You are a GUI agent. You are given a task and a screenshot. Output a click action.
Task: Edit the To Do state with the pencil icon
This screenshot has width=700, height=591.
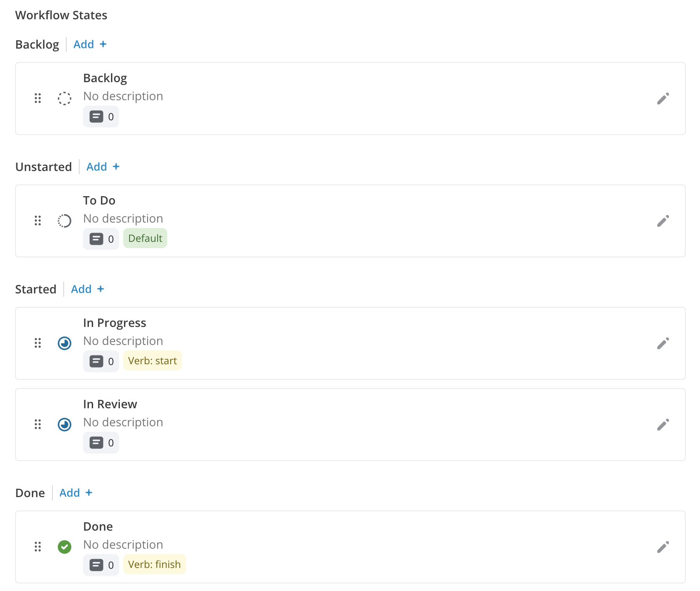[663, 221]
